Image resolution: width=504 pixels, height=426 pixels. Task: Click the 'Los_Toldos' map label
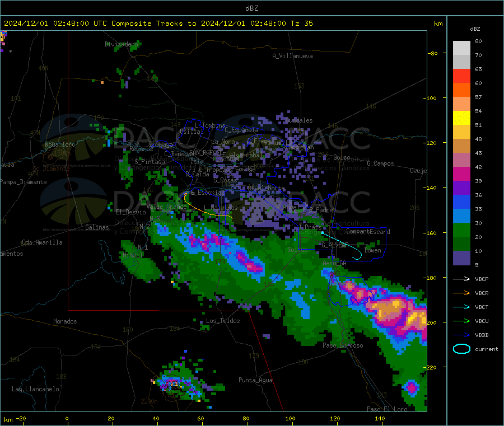(x=223, y=321)
